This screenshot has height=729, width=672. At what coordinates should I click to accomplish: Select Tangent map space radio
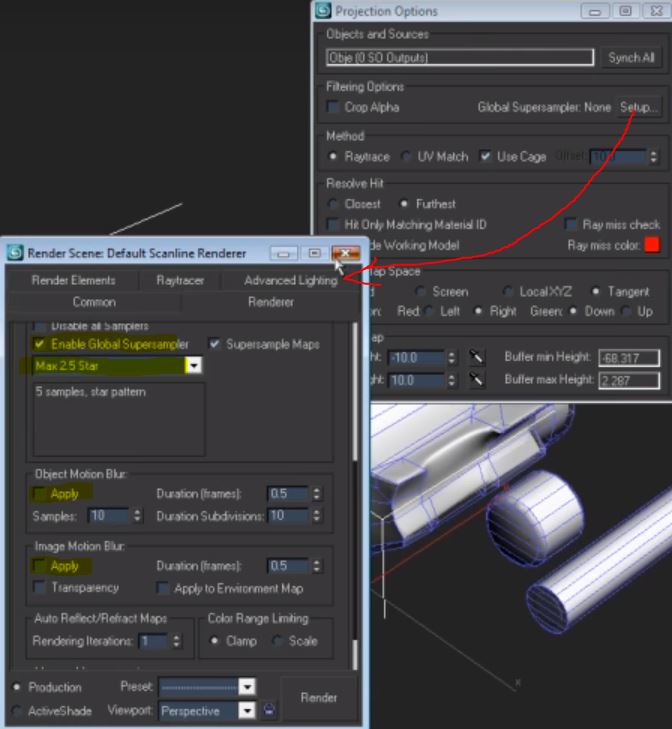pyautogui.click(x=596, y=291)
